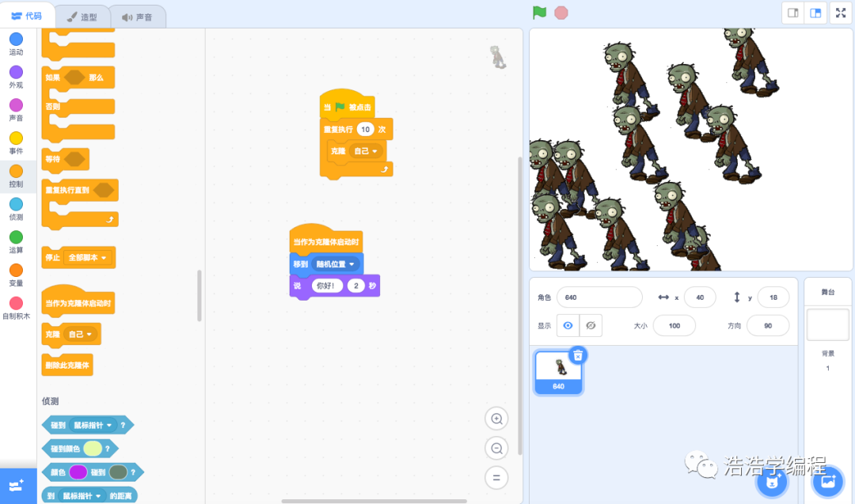Select the 运算 operators category

(x=17, y=242)
